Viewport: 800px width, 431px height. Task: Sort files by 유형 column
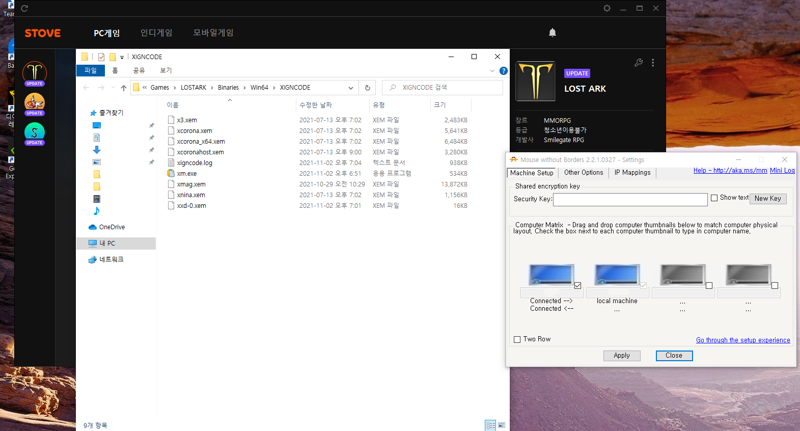(379, 105)
